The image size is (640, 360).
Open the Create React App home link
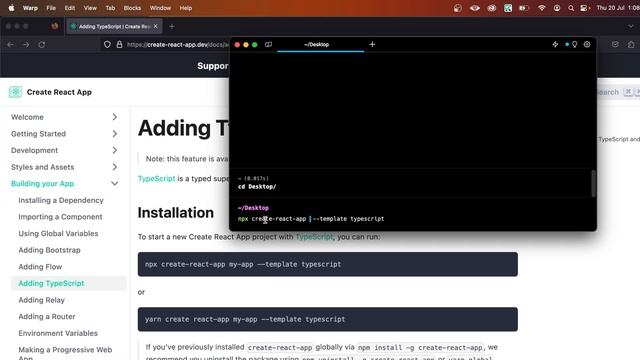coord(59,92)
